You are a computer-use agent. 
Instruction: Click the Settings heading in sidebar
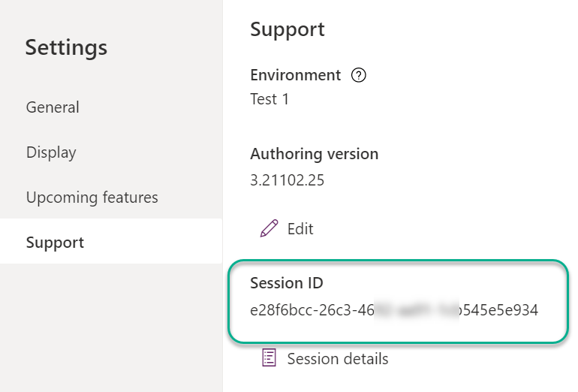66,47
